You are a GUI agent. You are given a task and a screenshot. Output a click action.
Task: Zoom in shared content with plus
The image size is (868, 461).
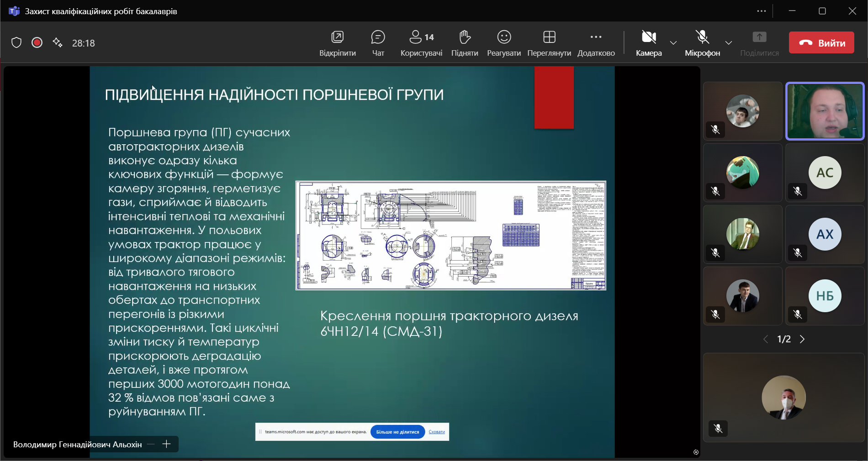pyautogui.click(x=167, y=444)
